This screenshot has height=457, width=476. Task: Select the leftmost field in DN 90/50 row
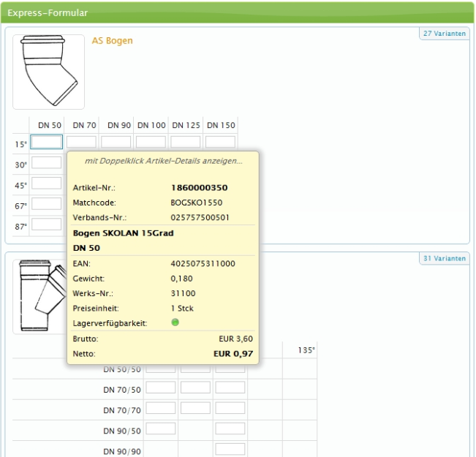pyautogui.click(x=161, y=428)
